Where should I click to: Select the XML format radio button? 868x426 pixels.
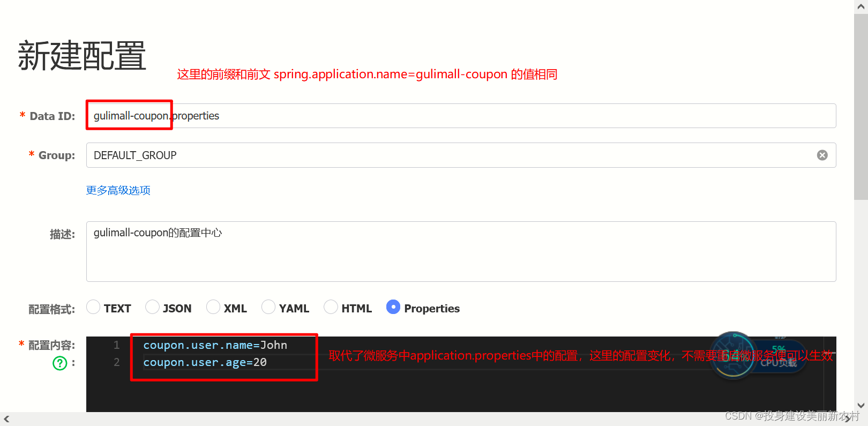coord(213,307)
